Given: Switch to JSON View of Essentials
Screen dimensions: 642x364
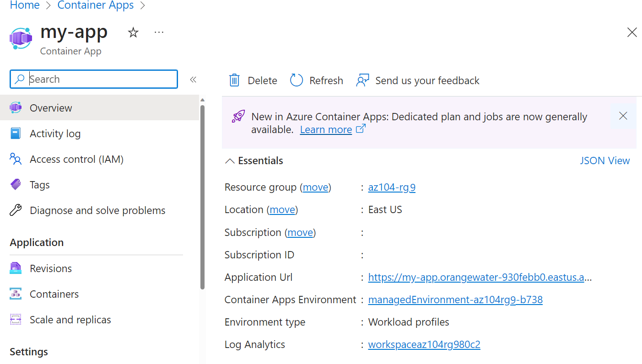Looking at the screenshot, I should tap(605, 161).
